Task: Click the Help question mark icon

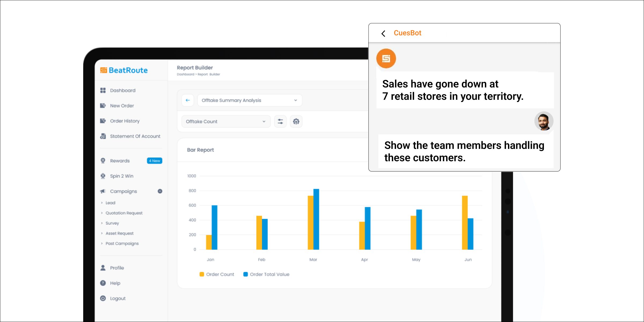Action: [x=103, y=283]
